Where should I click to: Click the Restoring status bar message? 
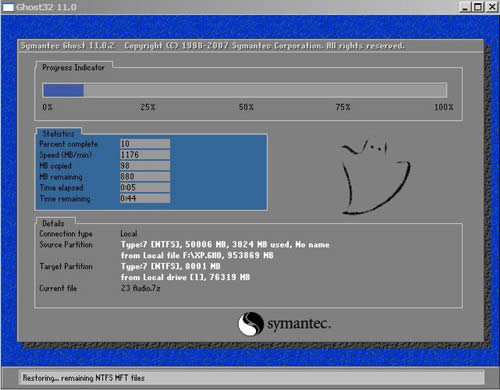[83, 378]
